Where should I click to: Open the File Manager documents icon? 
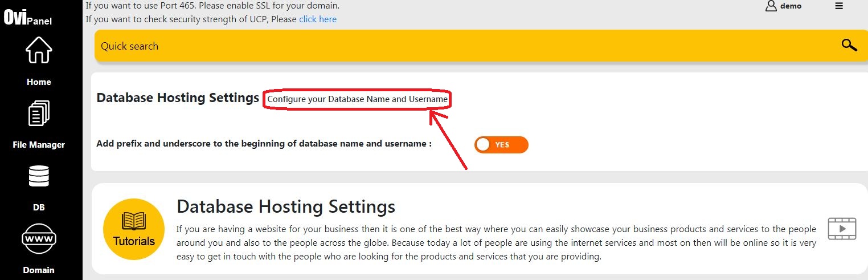[x=39, y=113]
